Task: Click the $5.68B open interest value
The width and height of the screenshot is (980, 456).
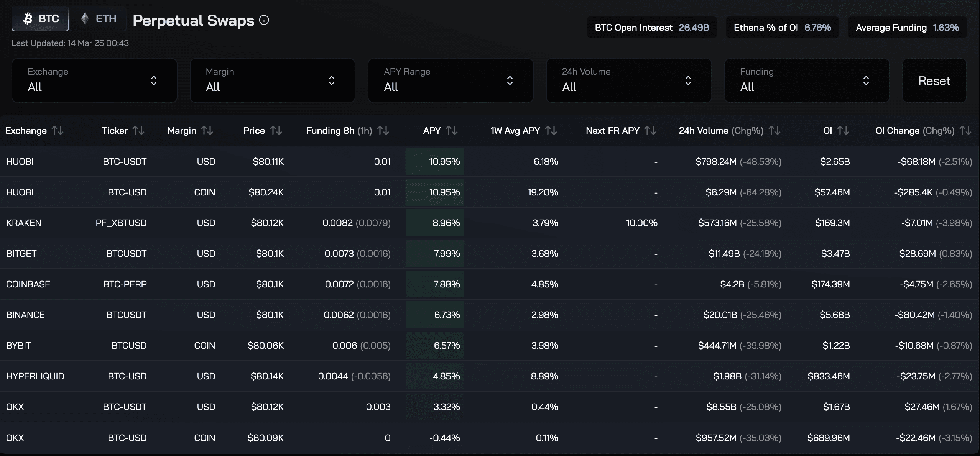Action: pyautogui.click(x=835, y=315)
